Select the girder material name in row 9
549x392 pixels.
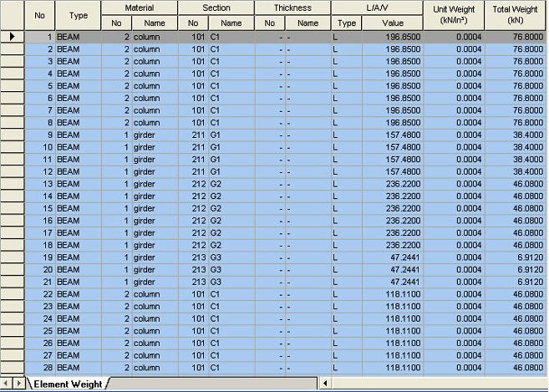point(145,135)
